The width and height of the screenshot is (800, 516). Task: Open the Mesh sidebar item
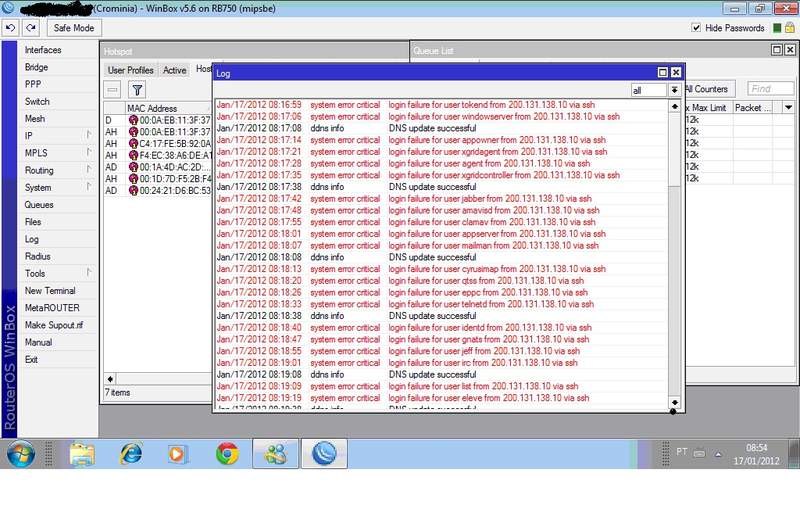pos(35,119)
